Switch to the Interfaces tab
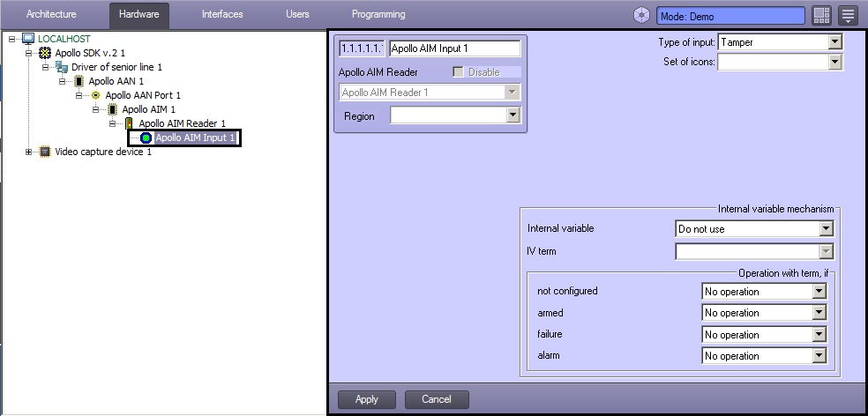Viewport: 868px width, 416px height. pyautogui.click(x=222, y=14)
